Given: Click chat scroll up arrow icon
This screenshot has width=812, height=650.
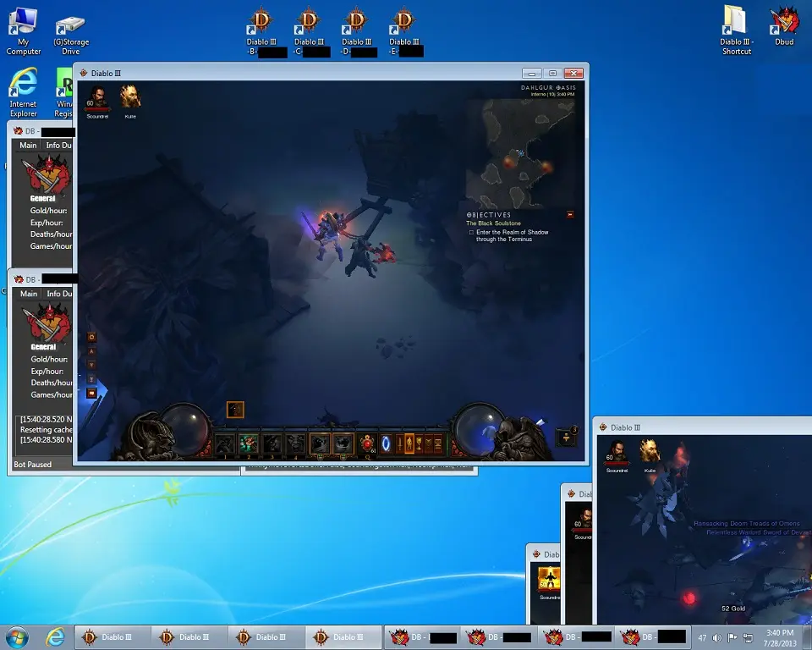Looking at the screenshot, I should pyautogui.click(x=91, y=351).
